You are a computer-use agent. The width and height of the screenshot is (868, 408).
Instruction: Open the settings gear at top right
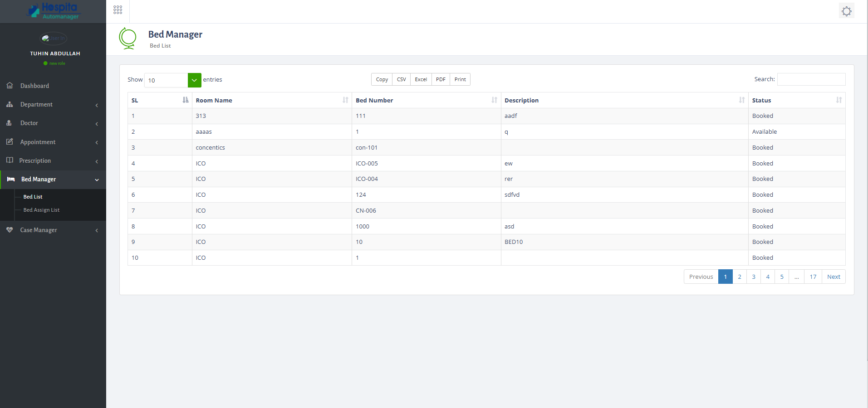(x=846, y=10)
